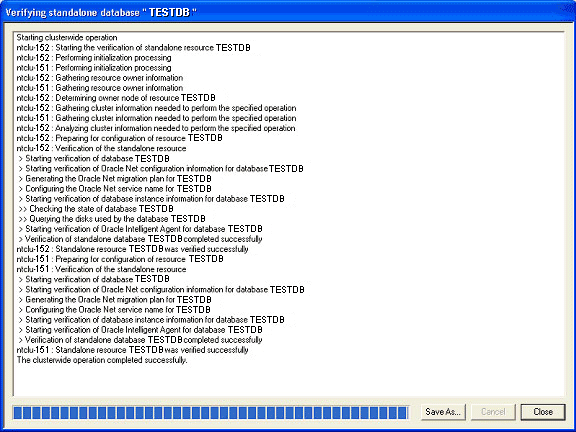Select 'Determining owner node of resource TESTDB' line

[x=116, y=98]
